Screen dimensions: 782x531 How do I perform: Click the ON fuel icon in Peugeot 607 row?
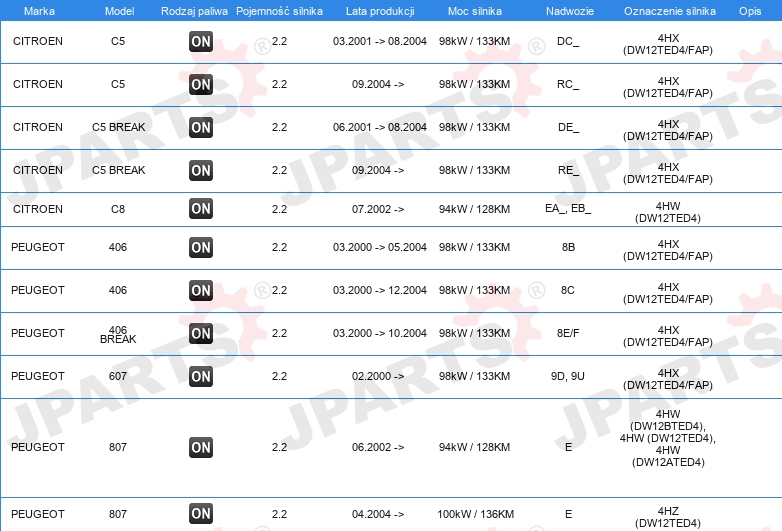(x=201, y=376)
